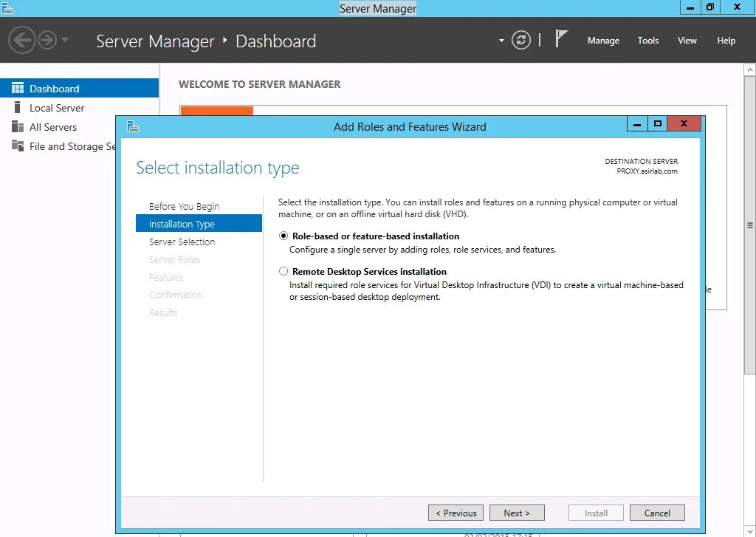Click the wizard icon in the dialog title bar
Image resolution: width=756 pixels, height=537 pixels.
point(133,126)
